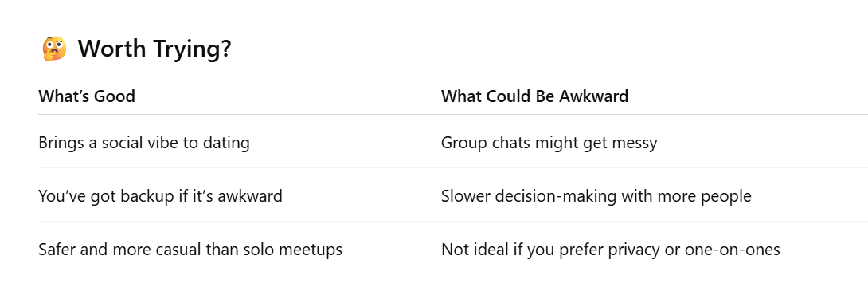Click the What Could Be Awkward header
The width and height of the screenshot is (868, 291).
click(x=535, y=96)
